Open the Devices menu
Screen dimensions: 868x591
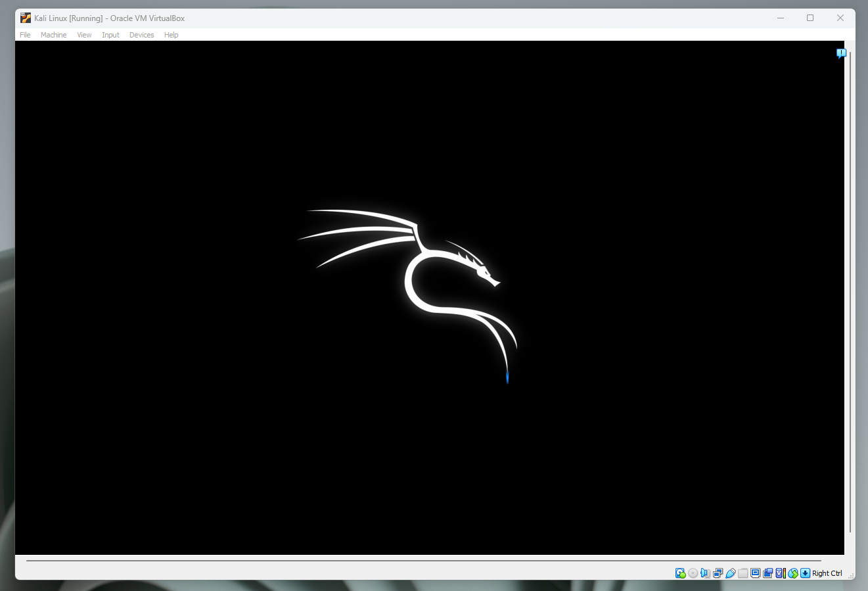[x=141, y=35]
